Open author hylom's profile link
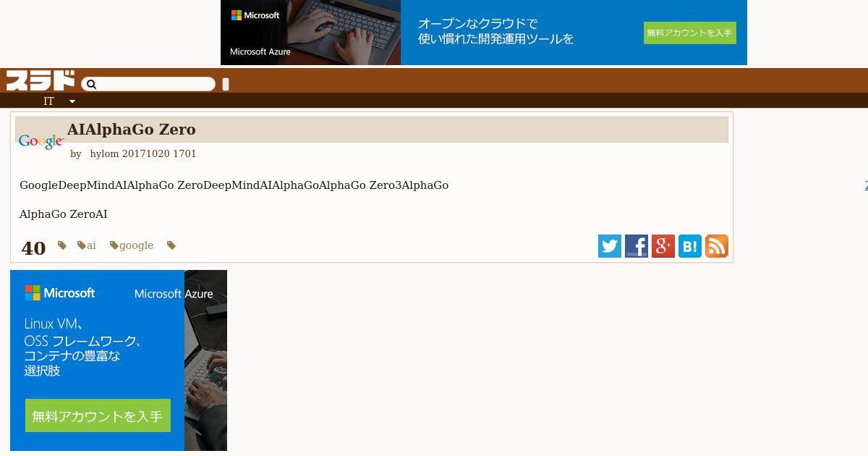Viewport: 868px width, 456px height. click(104, 153)
